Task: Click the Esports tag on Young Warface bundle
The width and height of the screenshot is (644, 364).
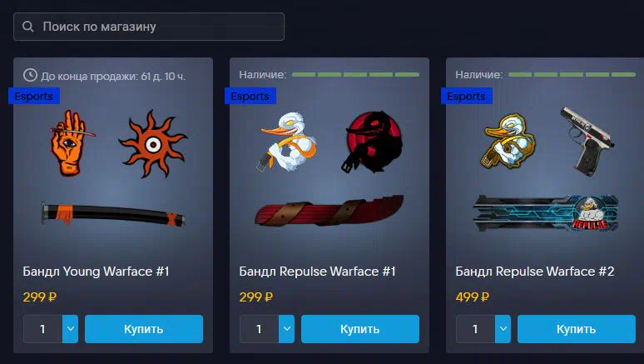Action: pos(34,96)
